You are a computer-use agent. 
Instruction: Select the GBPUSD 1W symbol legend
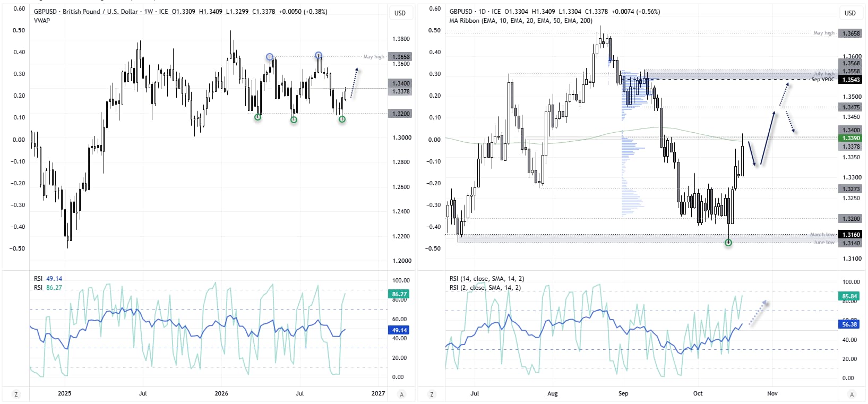[x=181, y=12]
